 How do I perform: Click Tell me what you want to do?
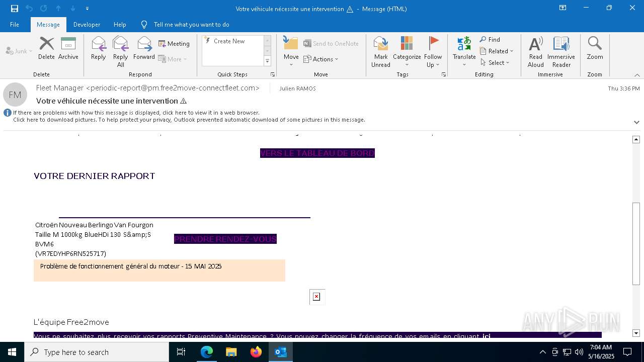[191, 24]
